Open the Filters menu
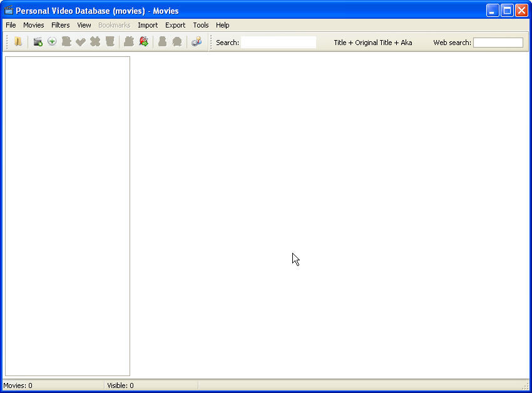The height and width of the screenshot is (393, 532). [x=60, y=25]
